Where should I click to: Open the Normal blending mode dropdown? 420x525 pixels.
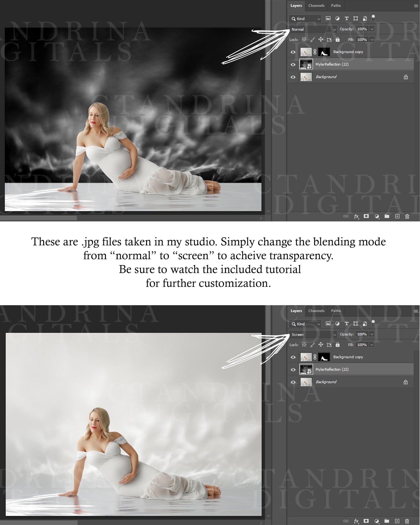click(313, 29)
